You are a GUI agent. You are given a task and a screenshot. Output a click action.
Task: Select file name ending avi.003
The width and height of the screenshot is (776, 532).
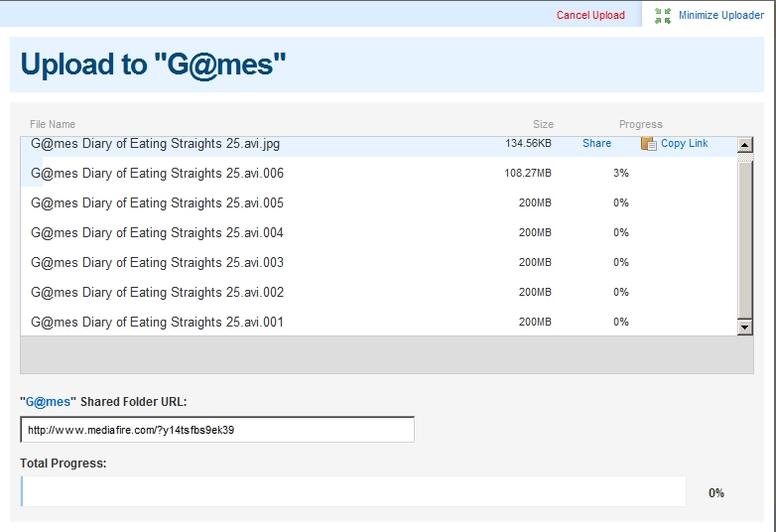(158, 262)
